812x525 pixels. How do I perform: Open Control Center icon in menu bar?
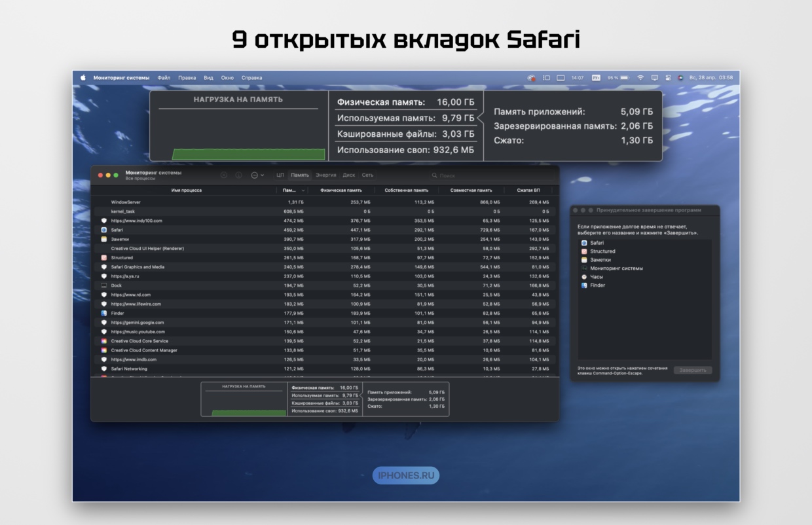click(x=667, y=78)
